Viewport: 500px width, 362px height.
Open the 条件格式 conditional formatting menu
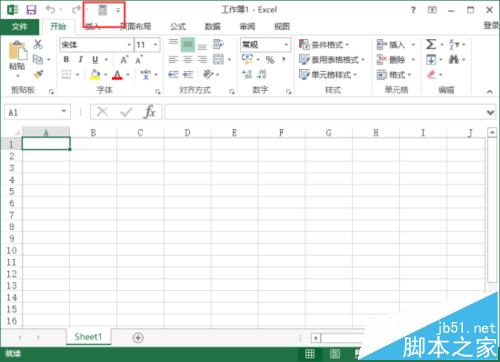coord(324,44)
